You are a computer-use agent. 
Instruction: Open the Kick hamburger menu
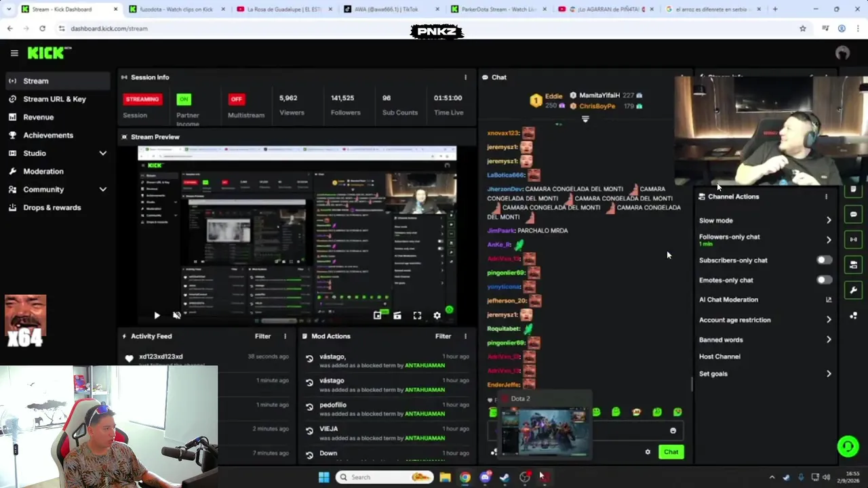coord(14,53)
